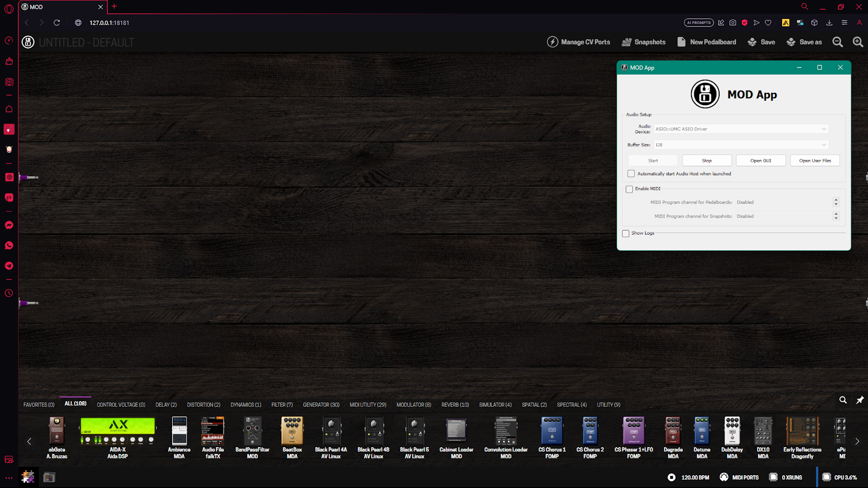Viewport: 868px width, 488px height.
Task: Click the MOD logo beside UNTITLED title
Action: point(28,42)
